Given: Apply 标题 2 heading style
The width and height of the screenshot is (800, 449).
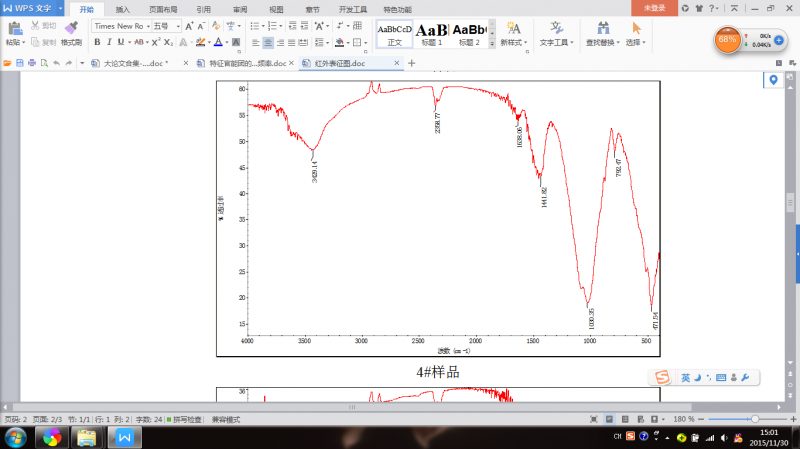Looking at the screenshot, I should [469, 34].
